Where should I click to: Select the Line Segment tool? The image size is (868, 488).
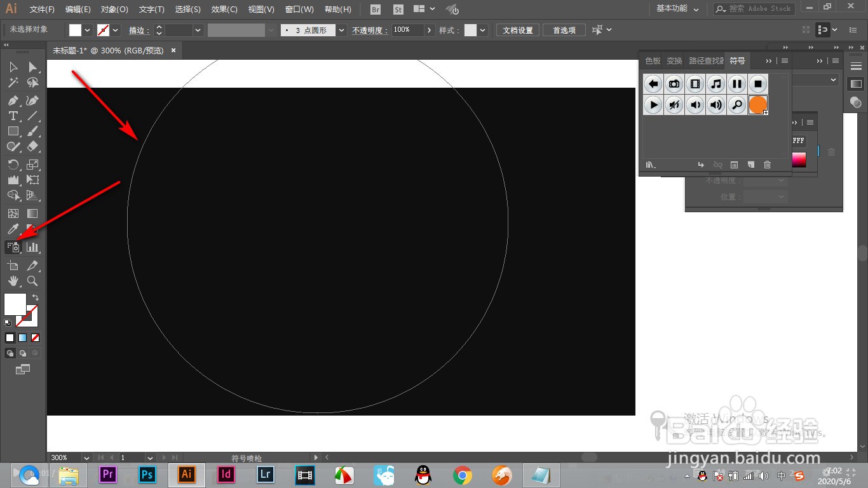coord(32,116)
